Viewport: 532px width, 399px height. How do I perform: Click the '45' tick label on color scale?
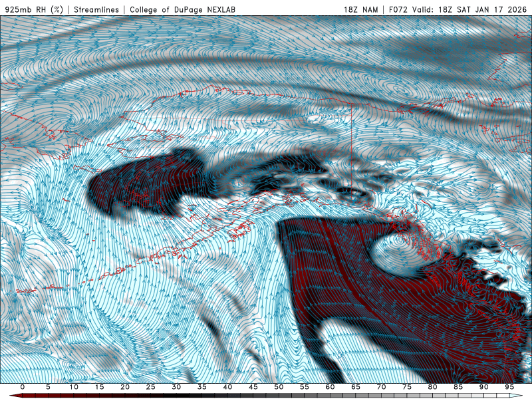coord(253,387)
